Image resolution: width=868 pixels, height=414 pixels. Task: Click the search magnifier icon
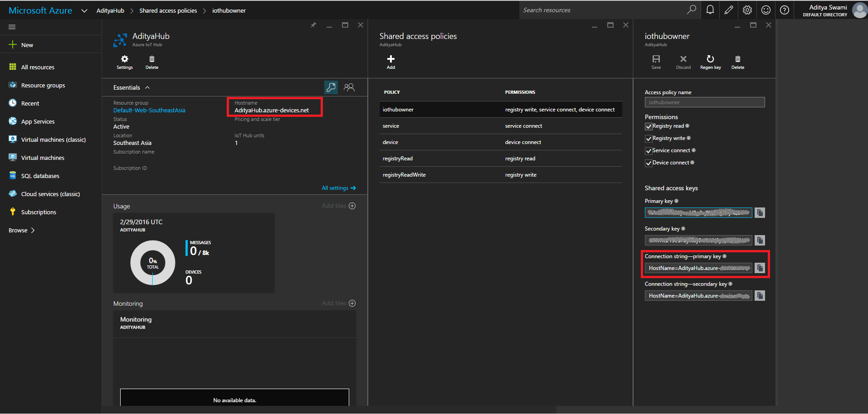tap(692, 10)
